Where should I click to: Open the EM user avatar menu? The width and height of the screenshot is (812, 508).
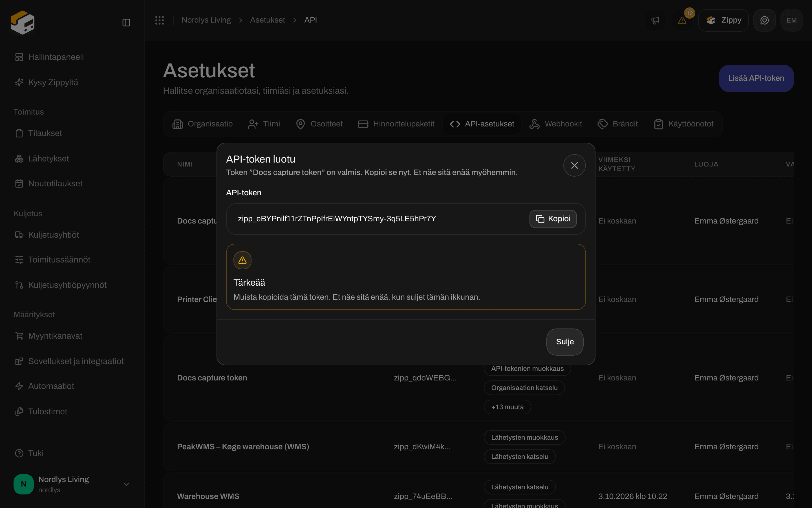791,20
